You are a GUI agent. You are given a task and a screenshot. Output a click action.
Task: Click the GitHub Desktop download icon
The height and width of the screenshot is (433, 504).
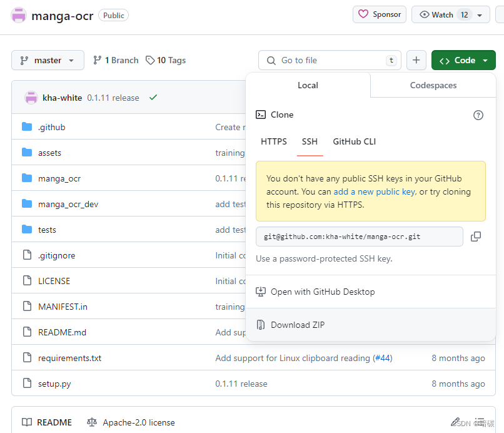point(261,292)
